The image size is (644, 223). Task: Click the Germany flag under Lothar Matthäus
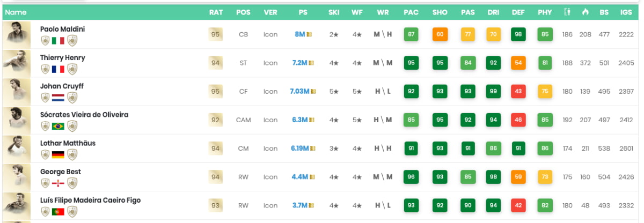pos(58,154)
